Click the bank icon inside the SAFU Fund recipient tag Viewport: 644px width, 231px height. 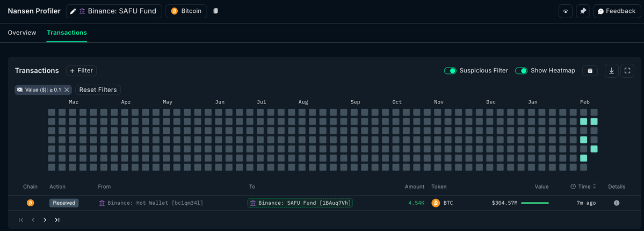253,203
